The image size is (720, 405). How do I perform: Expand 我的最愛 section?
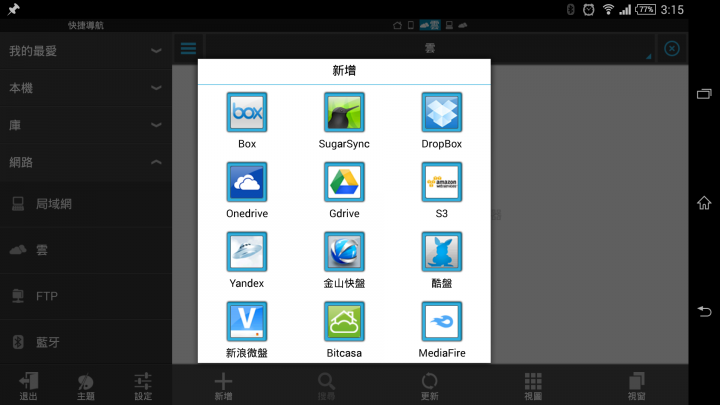[x=86, y=51]
